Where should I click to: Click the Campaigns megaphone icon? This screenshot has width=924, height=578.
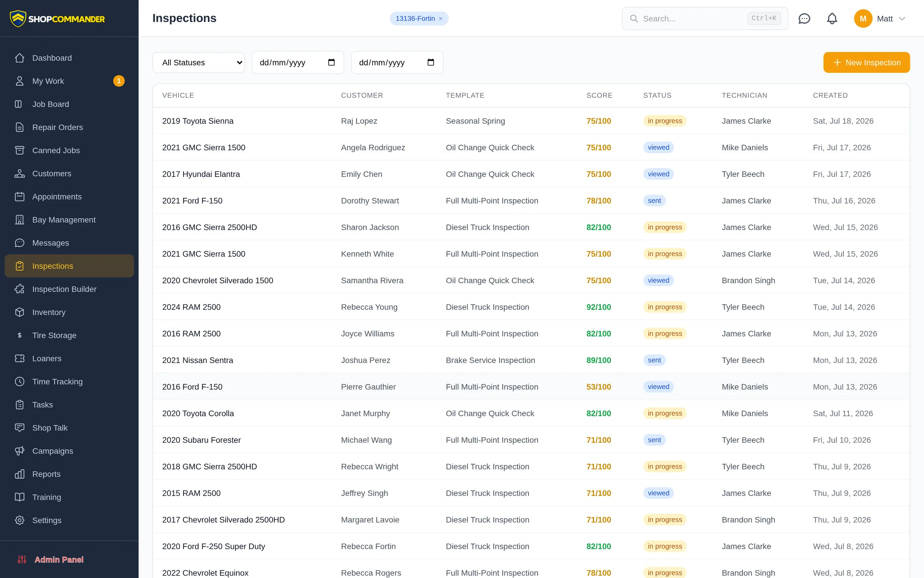point(20,451)
